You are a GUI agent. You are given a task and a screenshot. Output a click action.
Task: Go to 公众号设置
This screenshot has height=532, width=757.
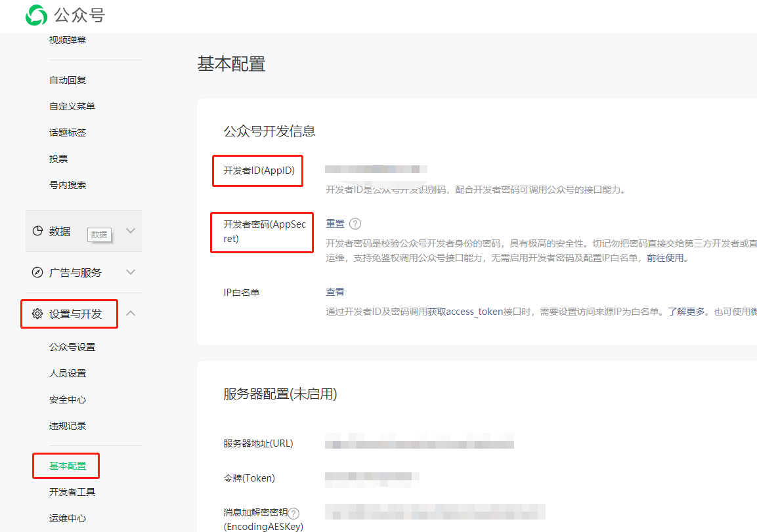click(72, 347)
